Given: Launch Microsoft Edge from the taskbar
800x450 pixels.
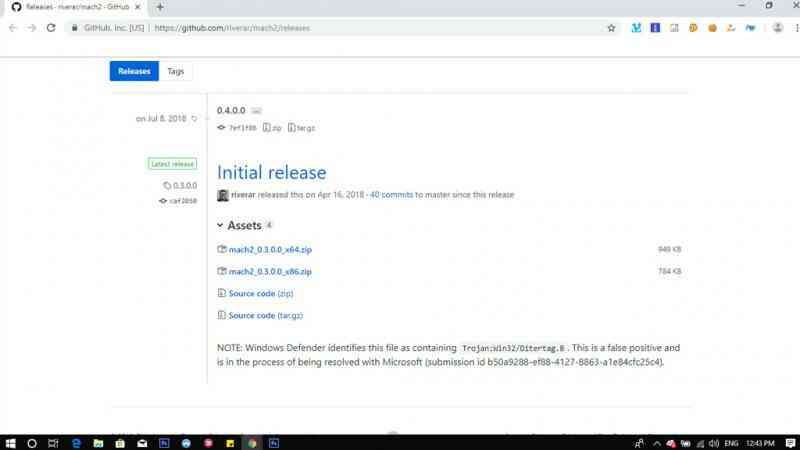Looking at the screenshot, I should (x=77, y=443).
